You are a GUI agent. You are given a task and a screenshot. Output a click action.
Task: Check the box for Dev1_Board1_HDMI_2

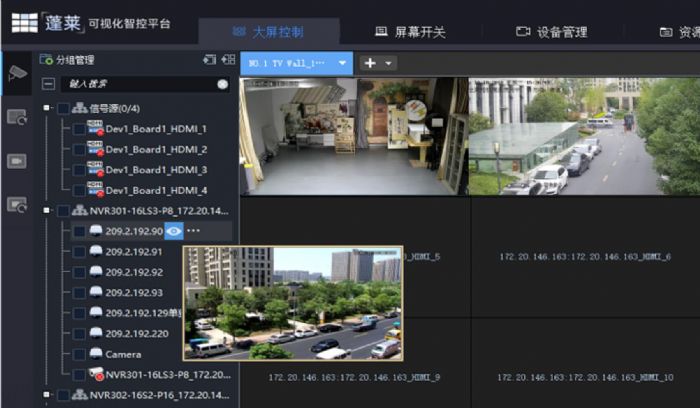79,150
